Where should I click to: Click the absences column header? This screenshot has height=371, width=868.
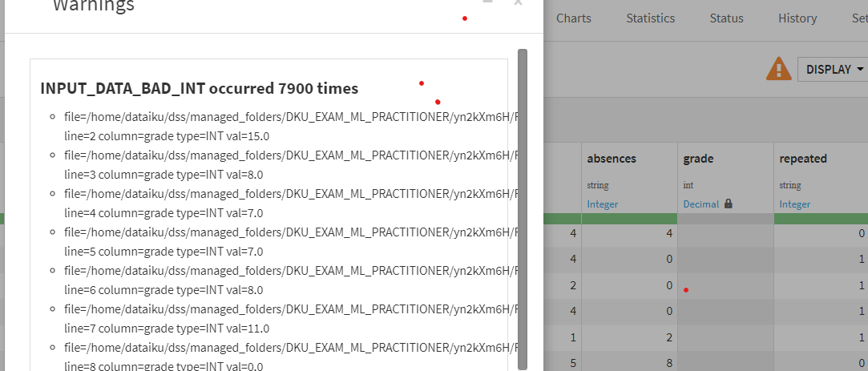click(612, 159)
